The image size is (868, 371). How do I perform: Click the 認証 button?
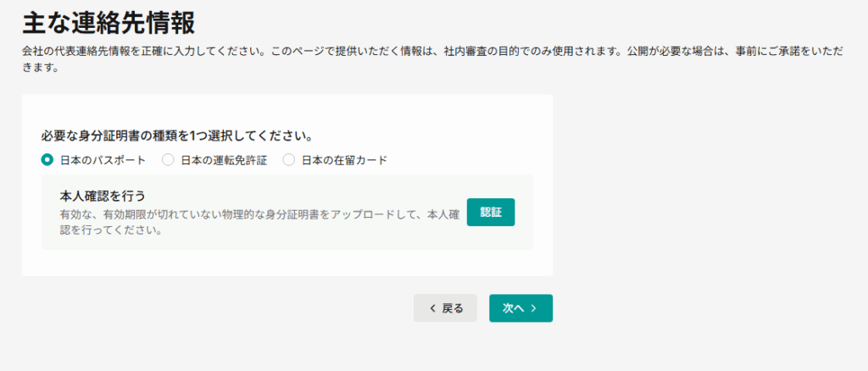click(491, 212)
